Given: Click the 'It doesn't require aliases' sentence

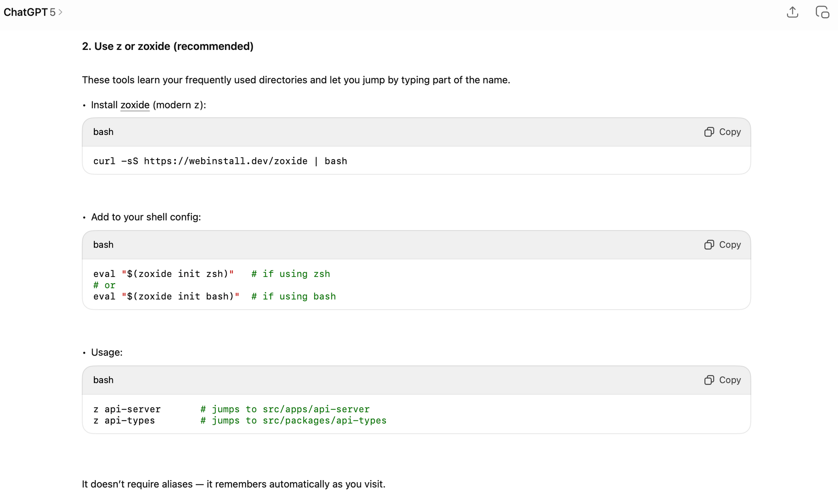Looking at the screenshot, I should pos(233,484).
